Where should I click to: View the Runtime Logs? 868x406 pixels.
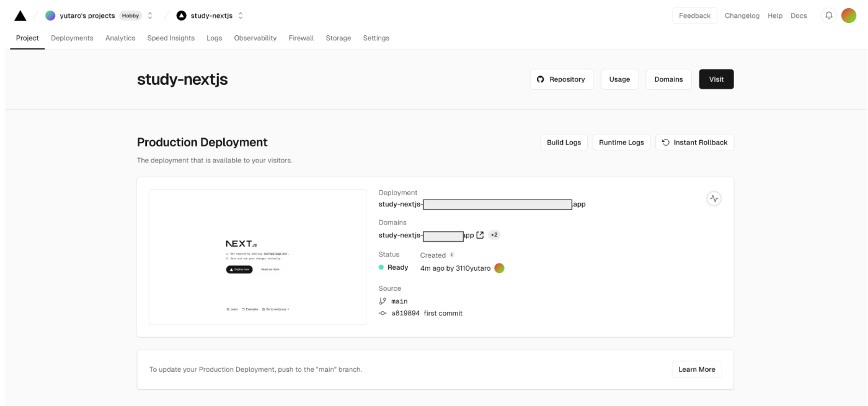click(x=621, y=143)
